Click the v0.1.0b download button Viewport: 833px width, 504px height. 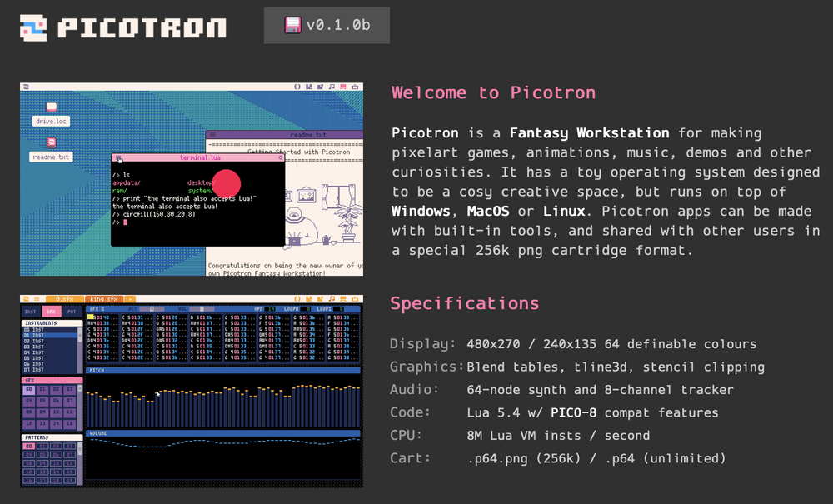pos(327,25)
